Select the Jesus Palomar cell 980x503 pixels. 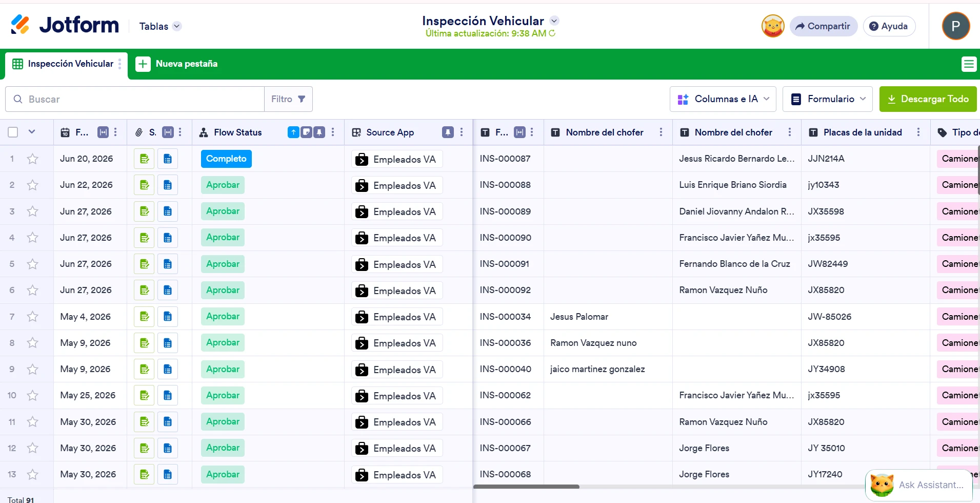(x=608, y=317)
